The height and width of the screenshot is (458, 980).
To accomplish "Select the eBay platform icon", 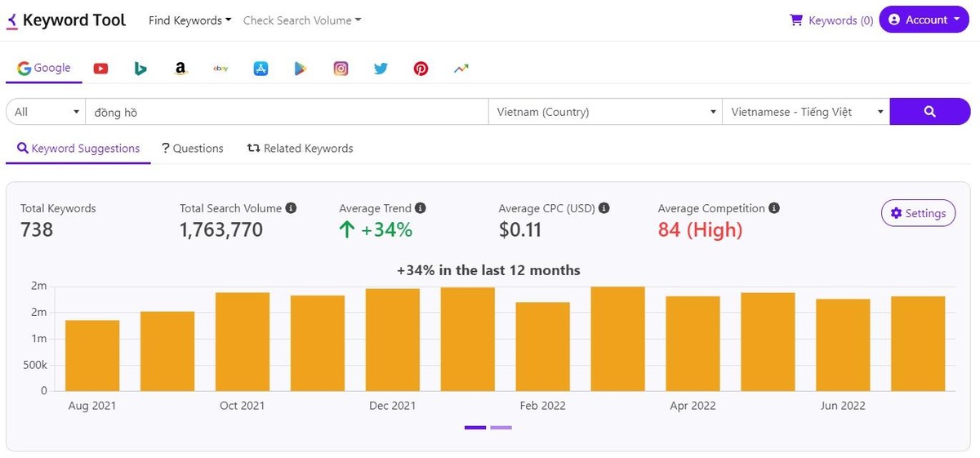I will [x=220, y=69].
